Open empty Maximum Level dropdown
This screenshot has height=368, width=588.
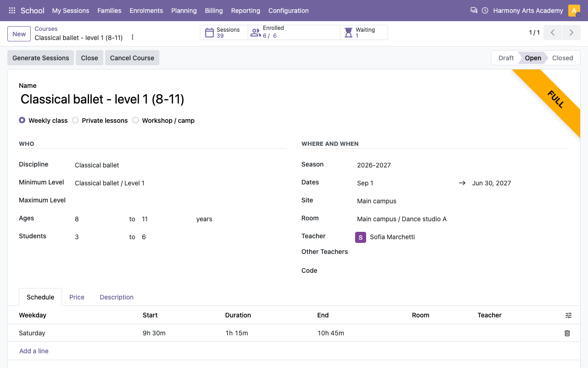click(181, 201)
